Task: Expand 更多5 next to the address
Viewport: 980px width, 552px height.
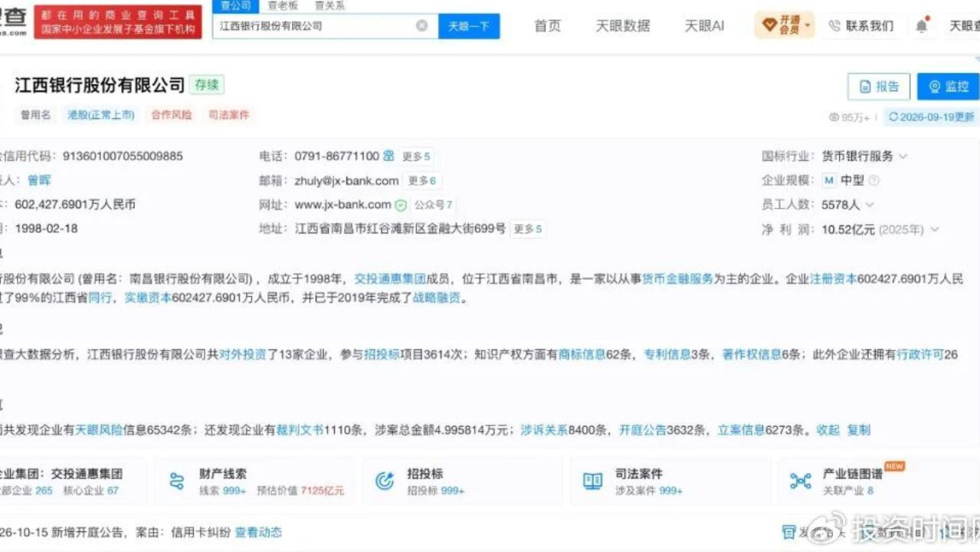Action: [527, 229]
